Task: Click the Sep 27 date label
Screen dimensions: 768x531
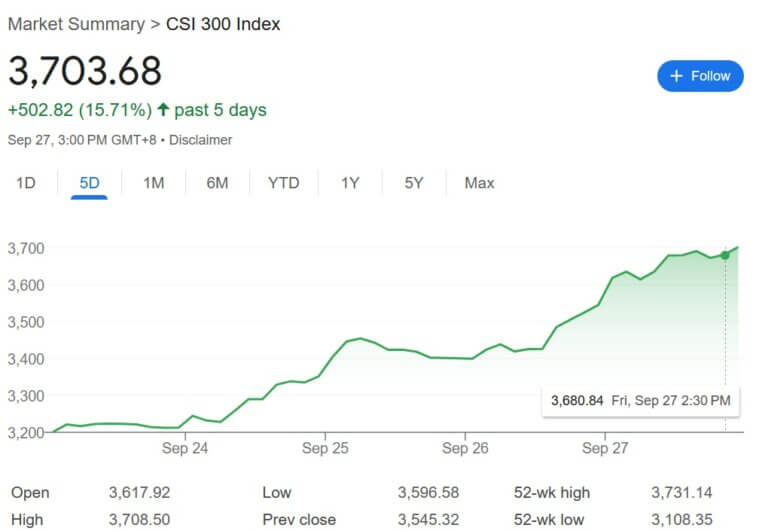Action: 605,448
